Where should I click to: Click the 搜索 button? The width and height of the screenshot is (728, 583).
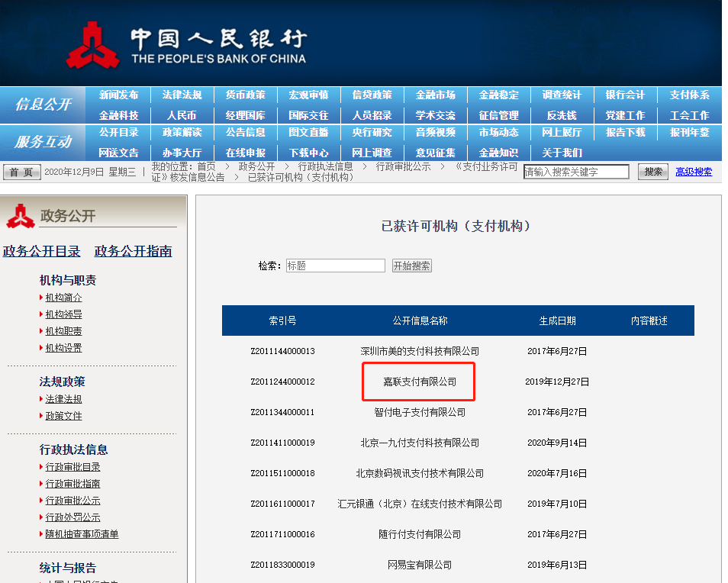coord(653,172)
